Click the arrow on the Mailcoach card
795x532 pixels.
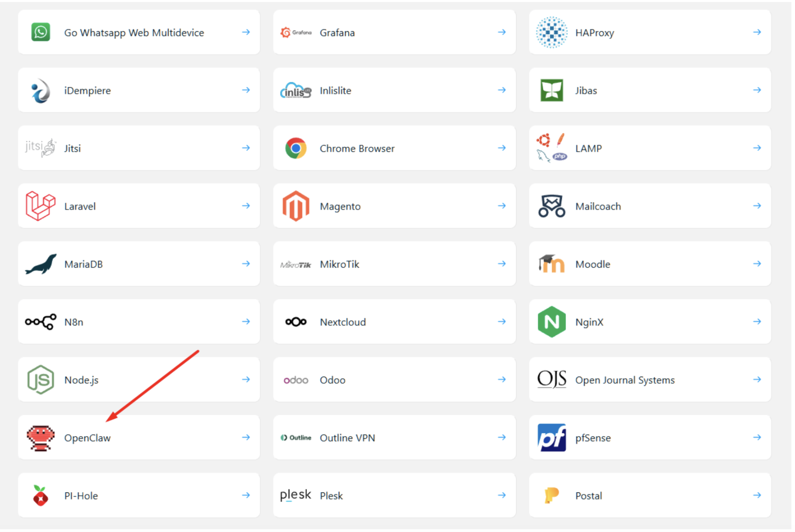tap(757, 206)
